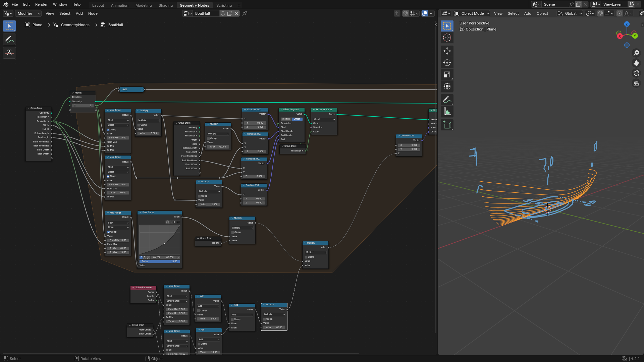Toggle proportional editing in viewport header
Screen dimensions: 644x362
(620, 13)
